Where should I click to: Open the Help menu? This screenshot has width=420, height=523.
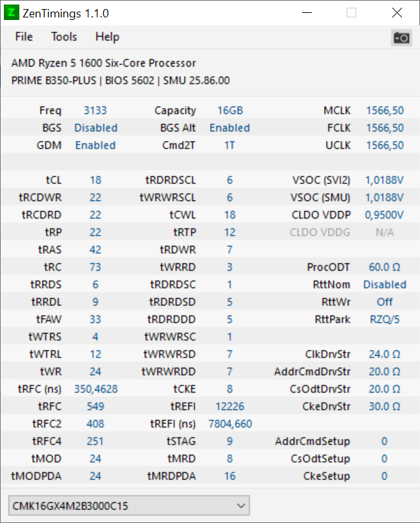click(107, 37)
